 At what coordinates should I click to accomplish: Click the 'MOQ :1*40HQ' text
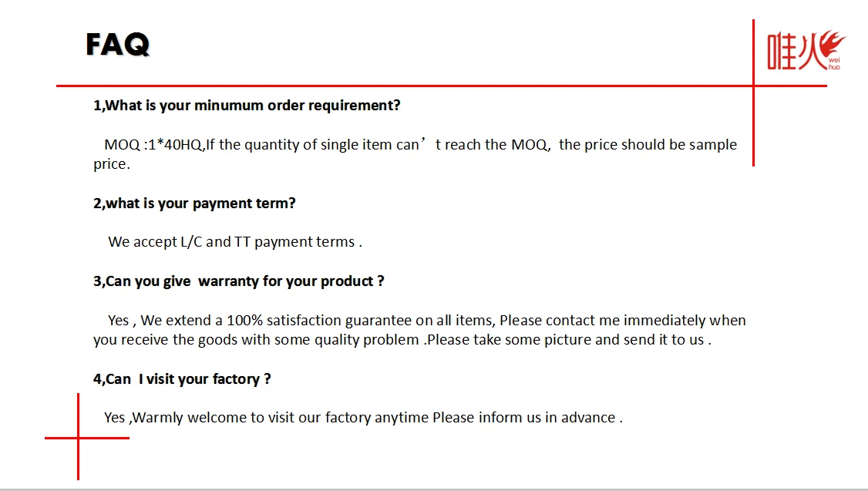(153, 145)
